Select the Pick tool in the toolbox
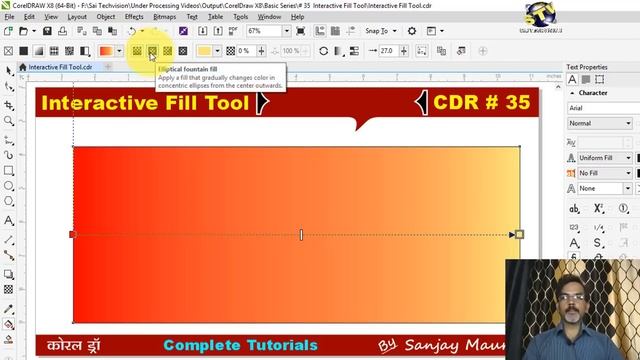 point(9,71)
